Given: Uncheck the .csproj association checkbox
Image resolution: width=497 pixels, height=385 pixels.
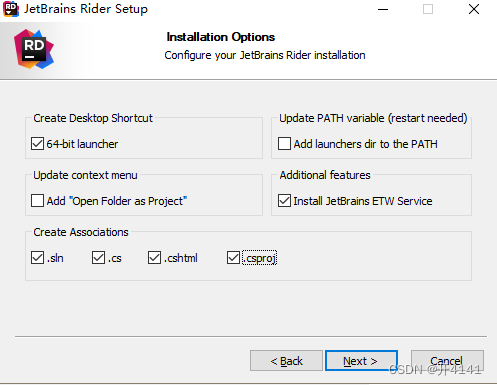Looking at the screenshot, I should (x=233, y=258).
